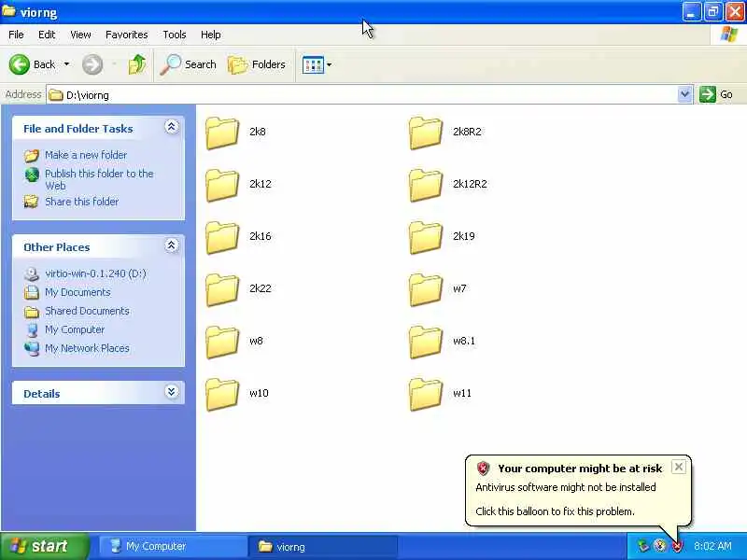
Task: Select the w8 folder icon
Action: pos(222,343)
